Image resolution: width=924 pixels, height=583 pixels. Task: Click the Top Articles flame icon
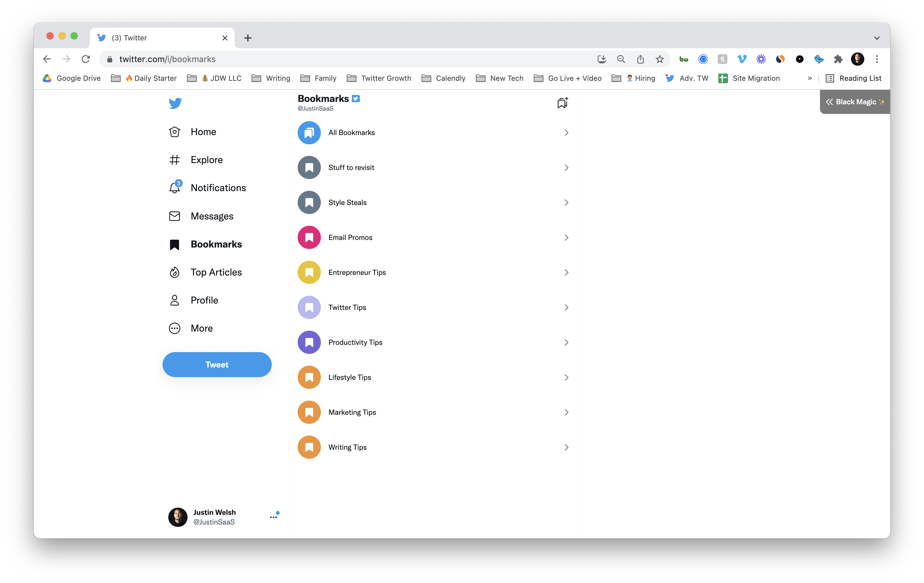click(x=175, y=272)
